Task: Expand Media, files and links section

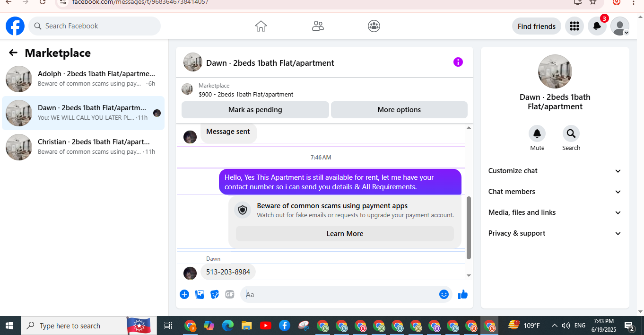Action: click(x=555, y=212)
